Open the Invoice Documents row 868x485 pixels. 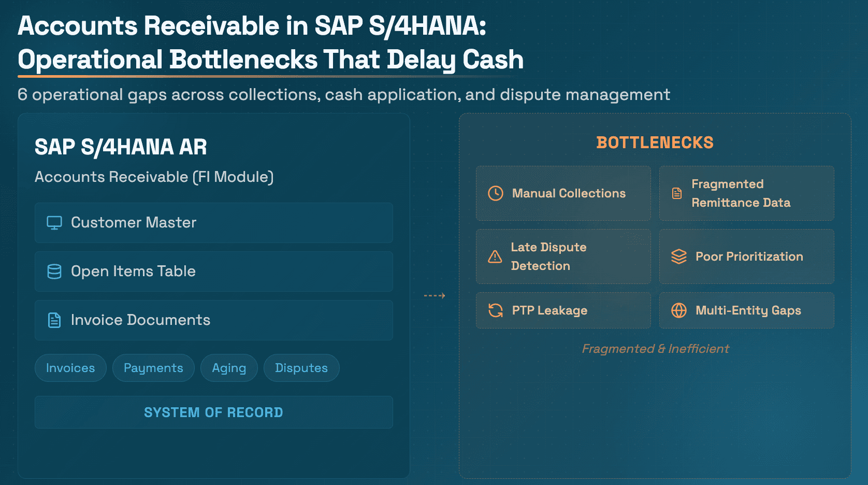(x=214, y=320)
